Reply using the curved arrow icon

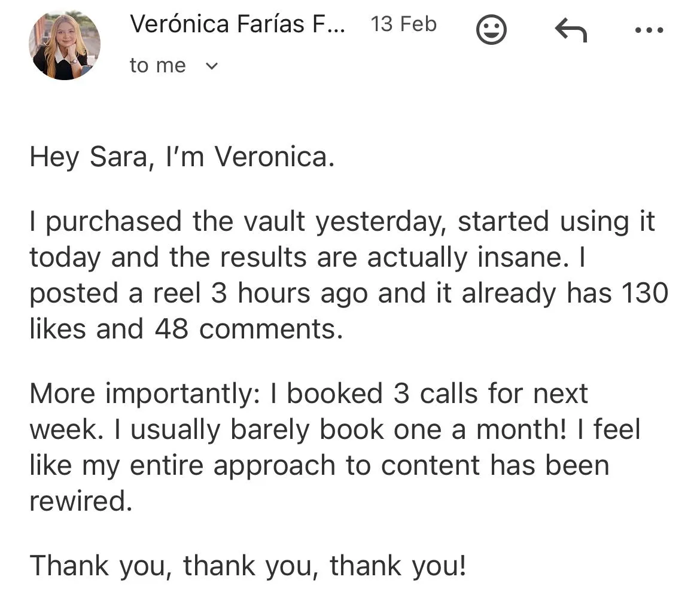[x=570, y=30]
